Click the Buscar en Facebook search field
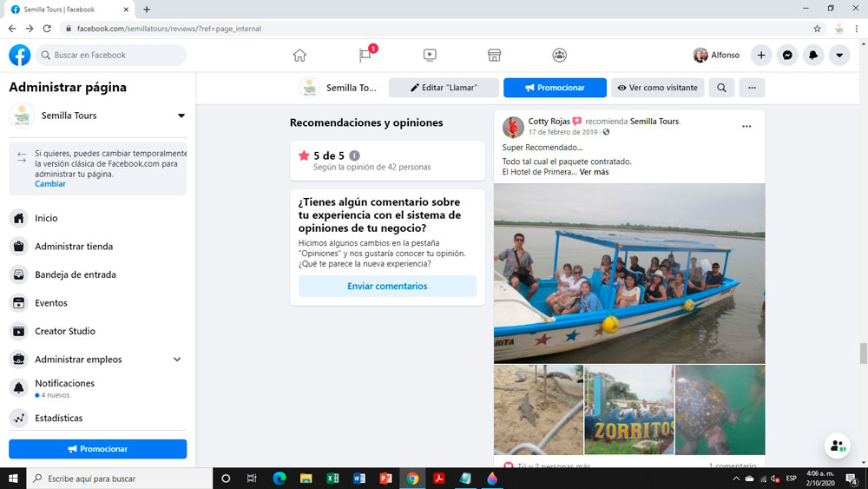 [x=111, y=55]
